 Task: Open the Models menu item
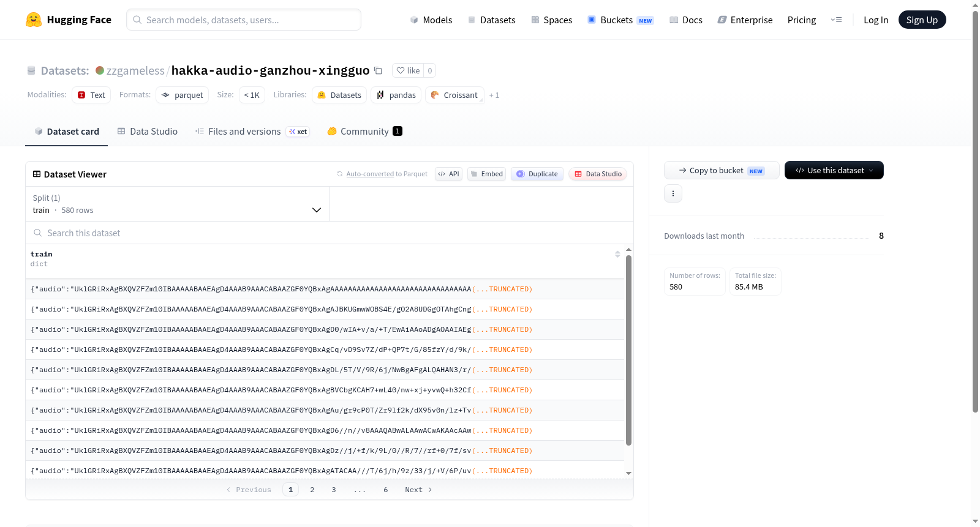coord(431,20)
